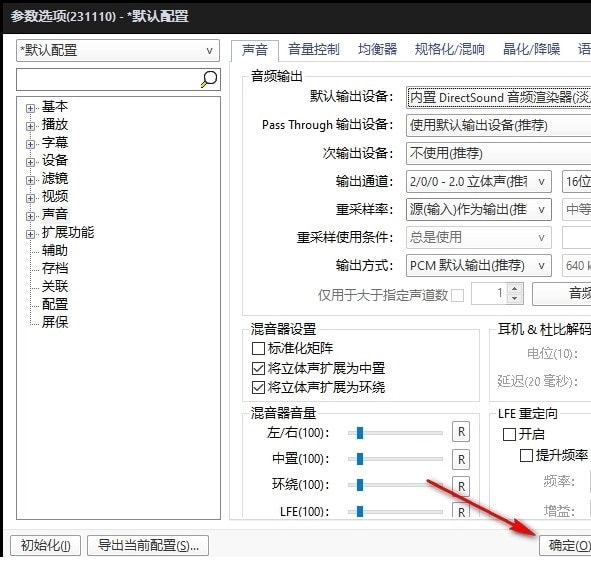Reset 中置 volume with R button

461,459
